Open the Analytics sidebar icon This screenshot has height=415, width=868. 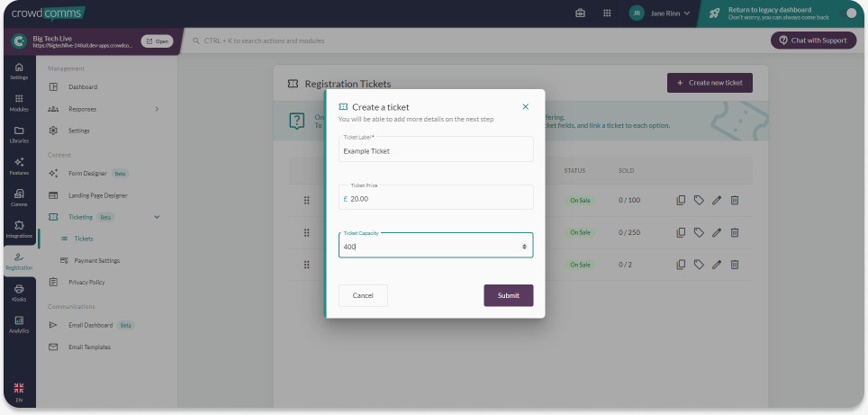coord(19,324)
